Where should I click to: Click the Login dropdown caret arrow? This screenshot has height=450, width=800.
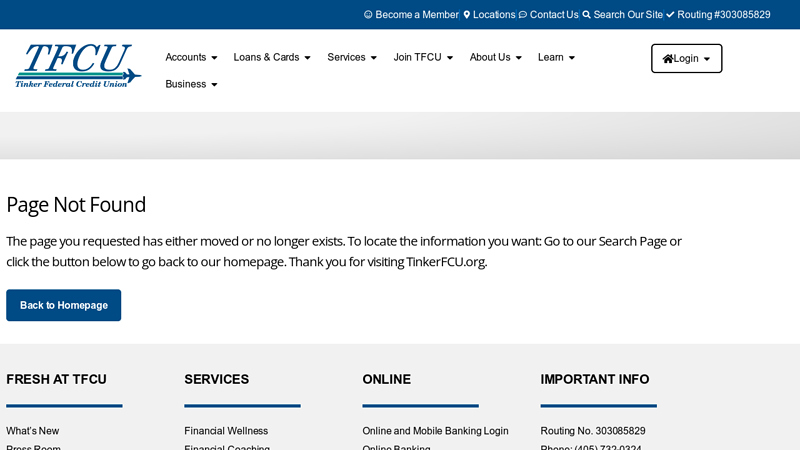point(707,59)
